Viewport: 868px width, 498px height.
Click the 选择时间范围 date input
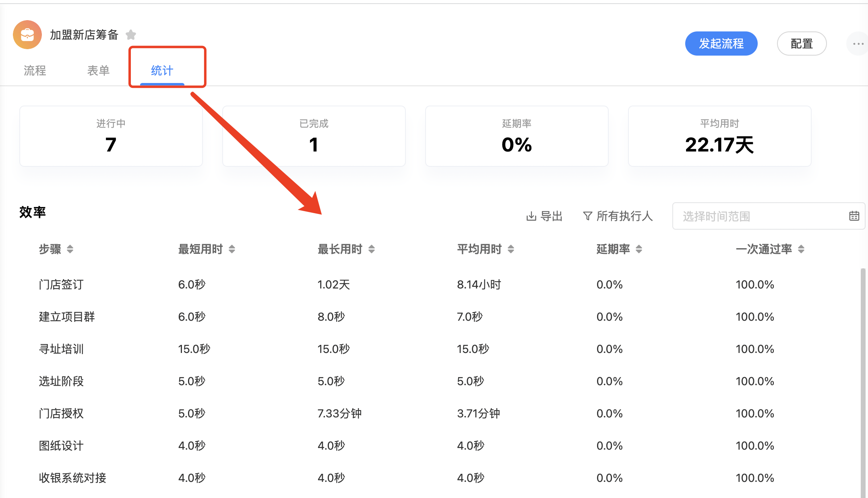coord(757,216)
